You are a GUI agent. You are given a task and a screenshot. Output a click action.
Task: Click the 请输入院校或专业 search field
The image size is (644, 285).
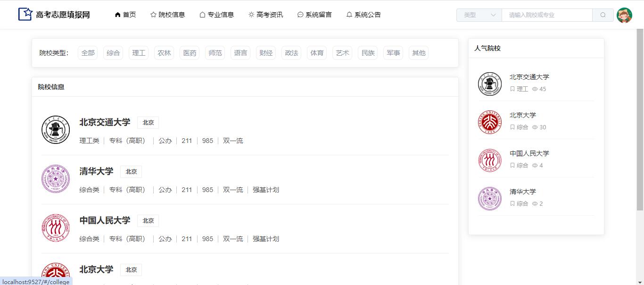click(x=547, y=15)
